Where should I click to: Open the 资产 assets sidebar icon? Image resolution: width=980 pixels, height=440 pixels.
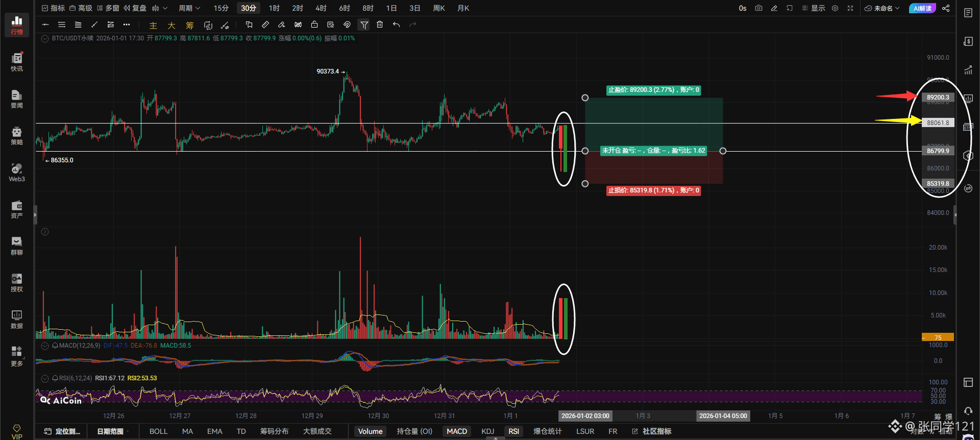click(17, 209)
